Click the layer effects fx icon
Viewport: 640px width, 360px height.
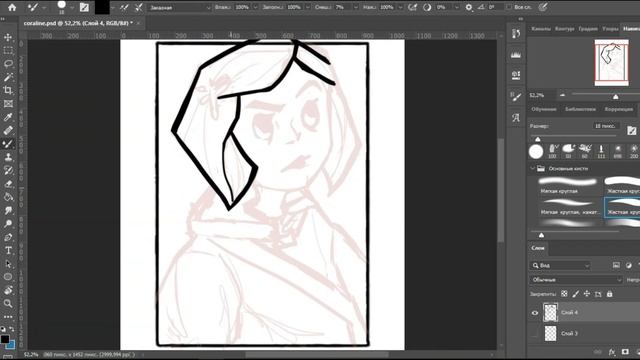tap(612, 352)
